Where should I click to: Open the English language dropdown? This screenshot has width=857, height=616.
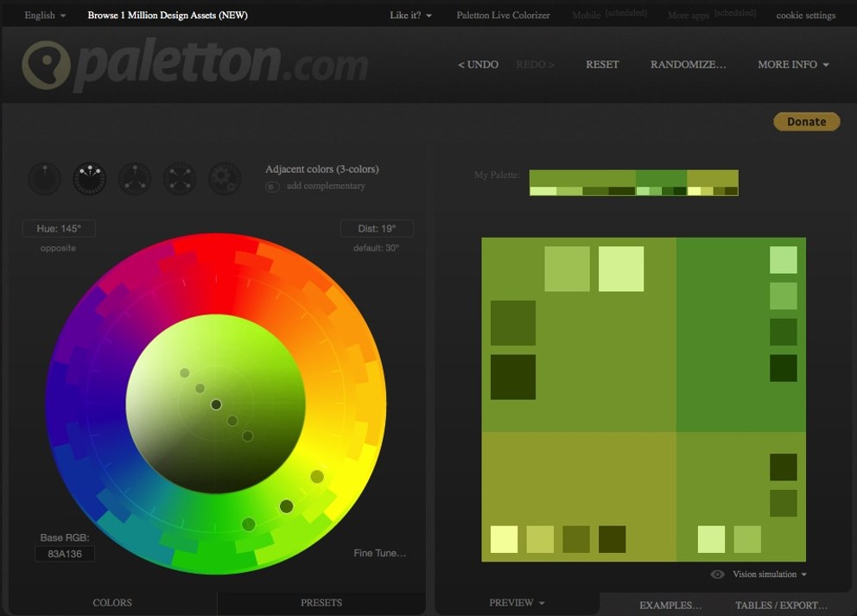pos(45,16)
